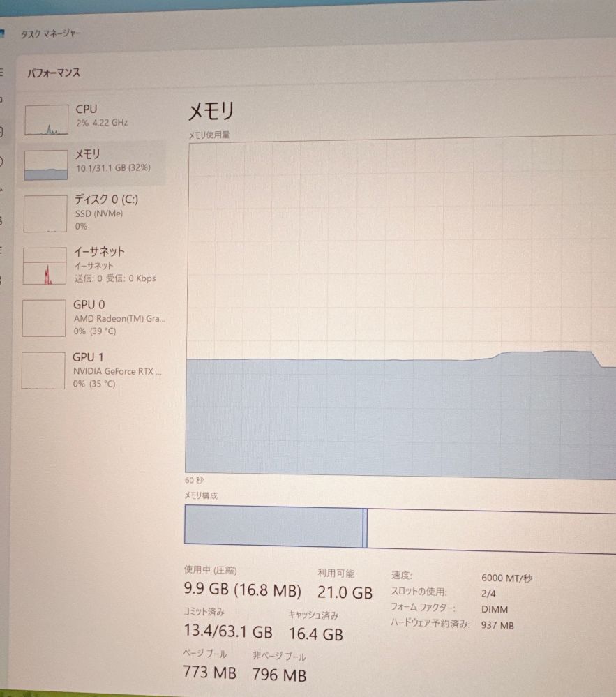
Task: Click the 利用可能 label
Action: 336,574
